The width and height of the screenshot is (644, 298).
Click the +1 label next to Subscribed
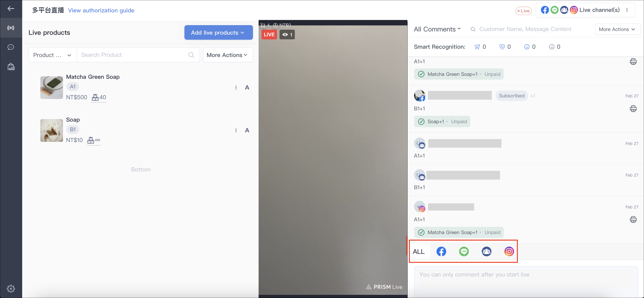click(x=533, y=96)
